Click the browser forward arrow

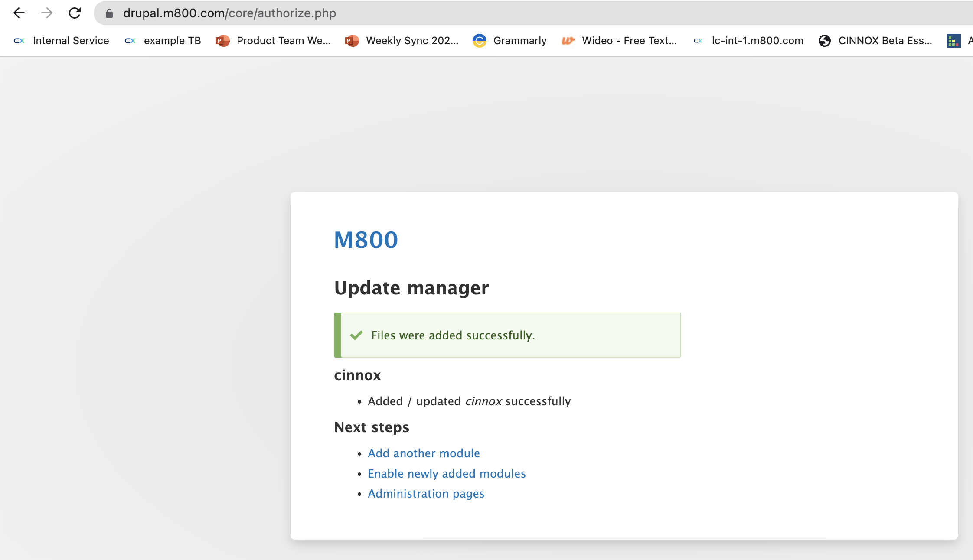click(47, 13)
